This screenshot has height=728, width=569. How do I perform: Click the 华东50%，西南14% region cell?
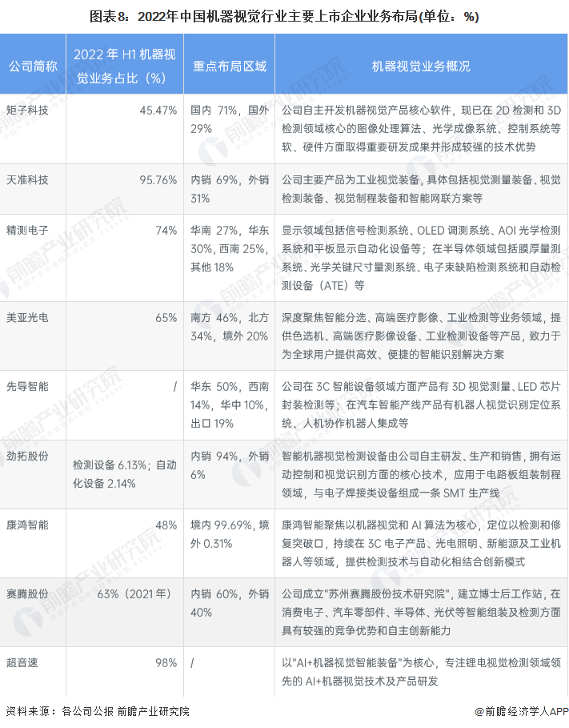click(x=229, y=405)
